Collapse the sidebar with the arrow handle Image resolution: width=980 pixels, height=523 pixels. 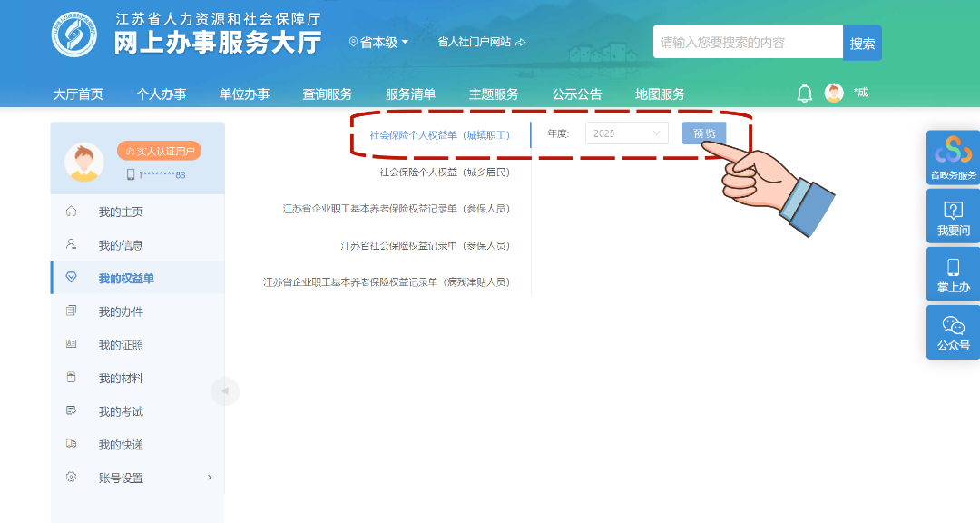point(225,390)
